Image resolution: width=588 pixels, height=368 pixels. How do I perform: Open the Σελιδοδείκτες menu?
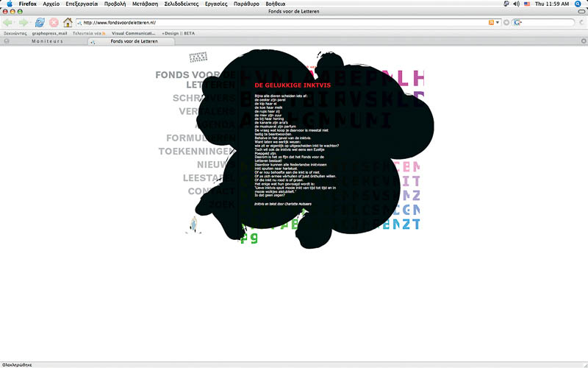click(x=181, y=4)
